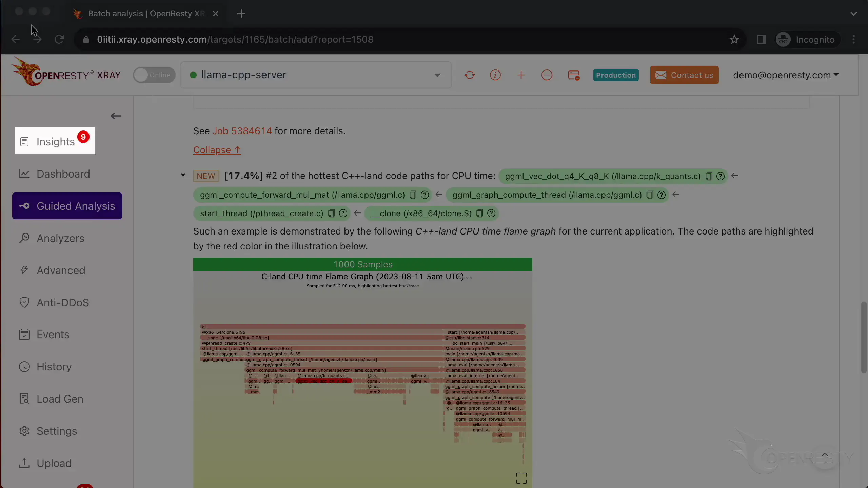
Task: Expand the flame graph to fullscreen
Action: tap(521, 478)
